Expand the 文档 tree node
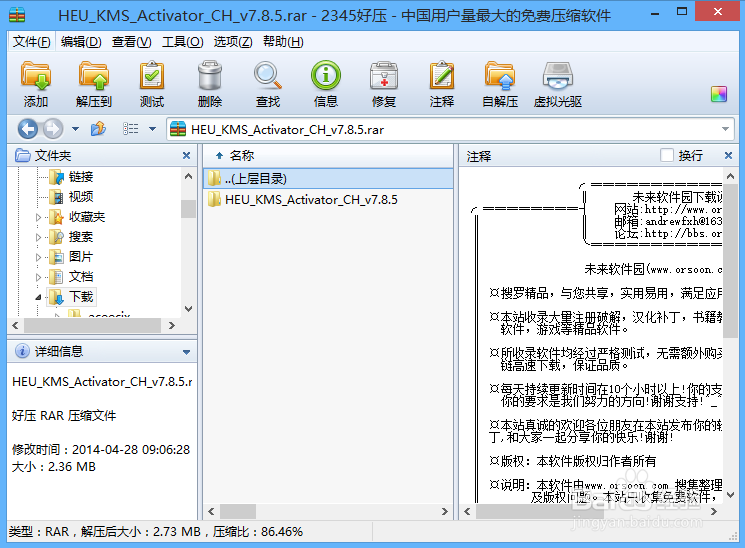This screenshot has width=745, height=548. pos(38,277)
